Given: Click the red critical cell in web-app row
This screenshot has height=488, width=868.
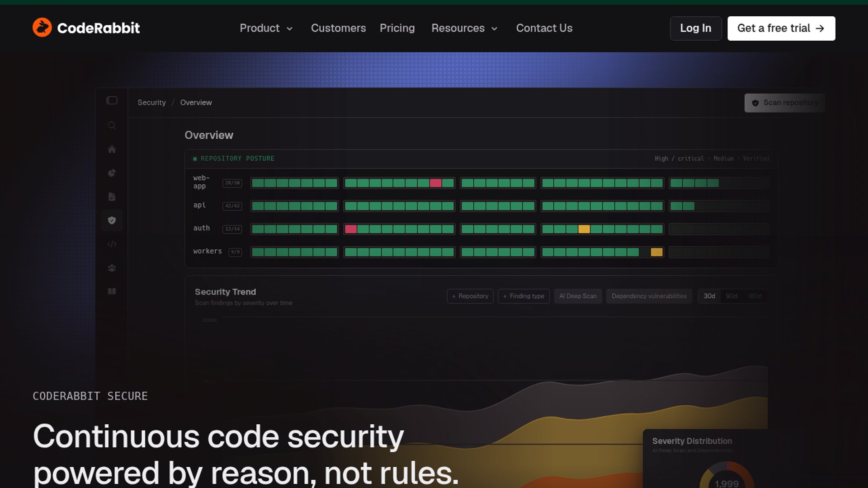Looking at the screenshot, I should click(x=435, y=183).
